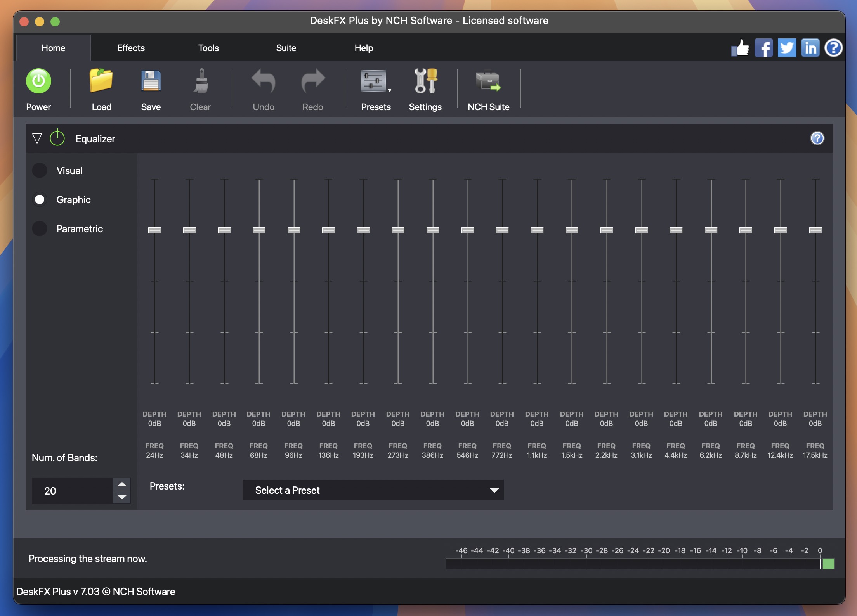The image size is (857, 616).
Task: Switch to the Effects tab
Action: point(130,48)
